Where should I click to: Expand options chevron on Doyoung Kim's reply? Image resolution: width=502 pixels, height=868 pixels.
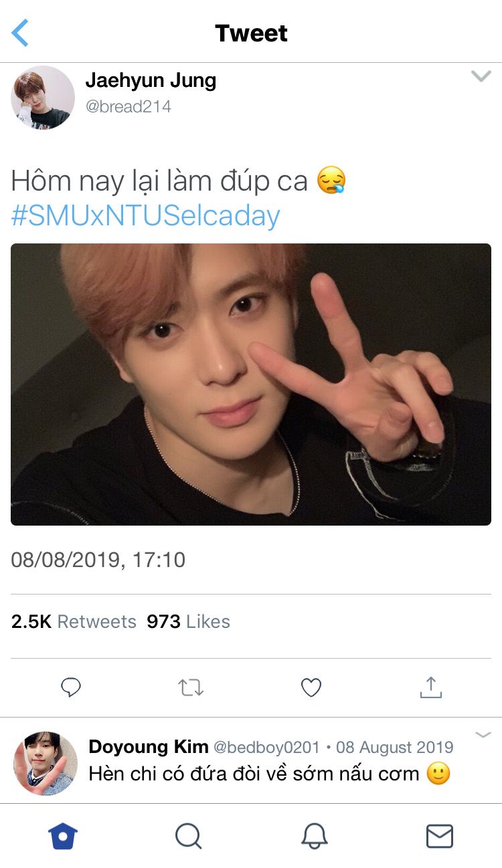(483, 735)
